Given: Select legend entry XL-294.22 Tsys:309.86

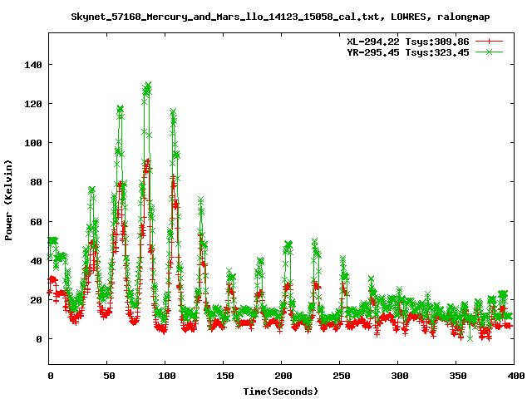Looking at the screenshot, I should click(x=408, y=42).
